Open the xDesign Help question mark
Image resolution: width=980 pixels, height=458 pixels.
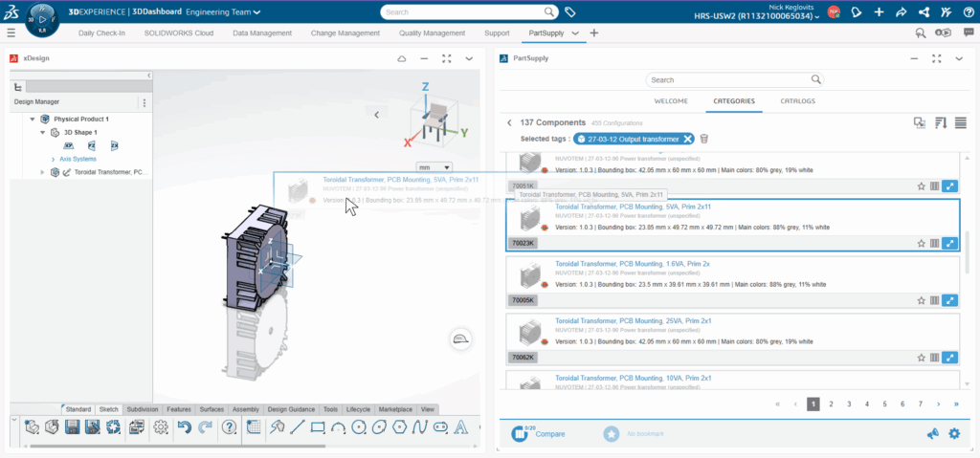click(x=230, y=427)
